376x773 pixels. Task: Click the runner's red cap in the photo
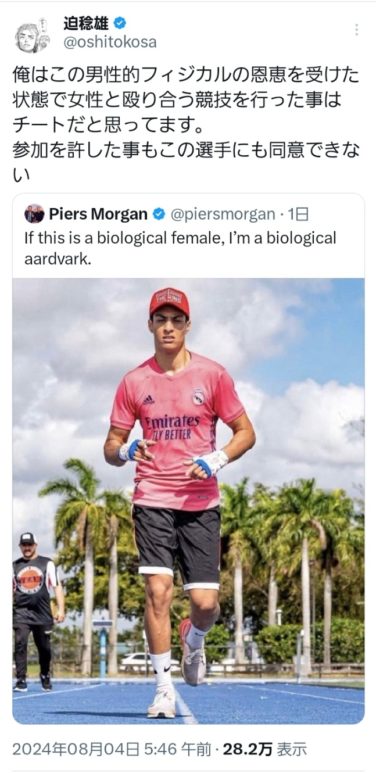tap(170, 301)
